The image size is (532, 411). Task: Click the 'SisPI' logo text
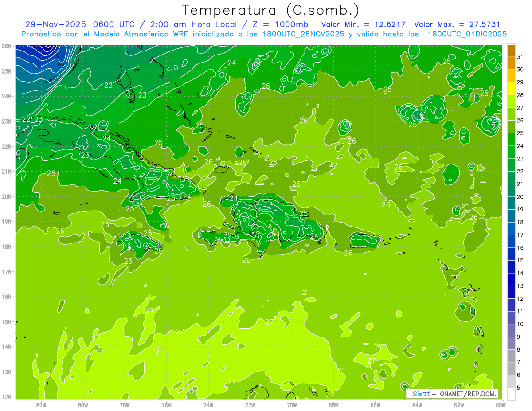pyautogui.click(x=421, y=394)
